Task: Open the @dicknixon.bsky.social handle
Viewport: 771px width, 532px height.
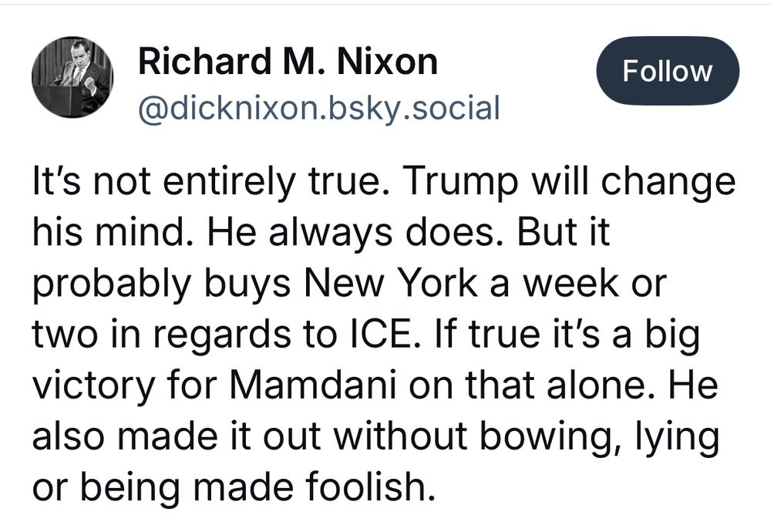Action: (x=319, y=108)
